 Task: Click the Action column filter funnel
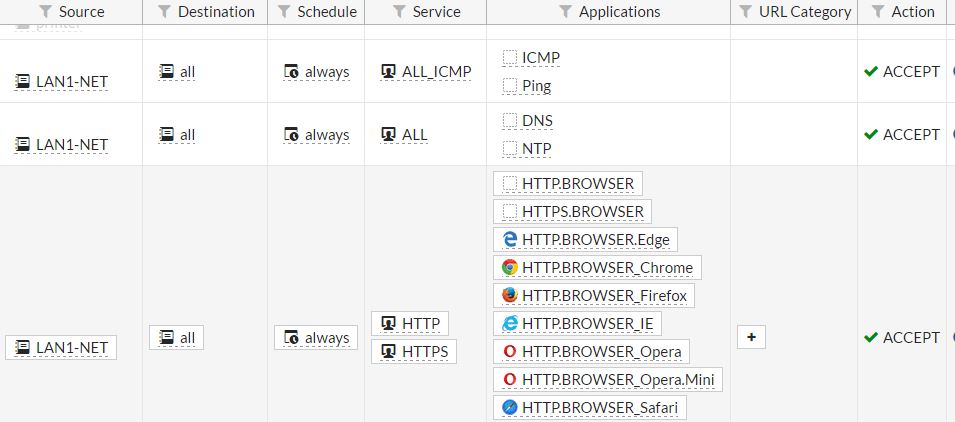(x=877, y=12)
